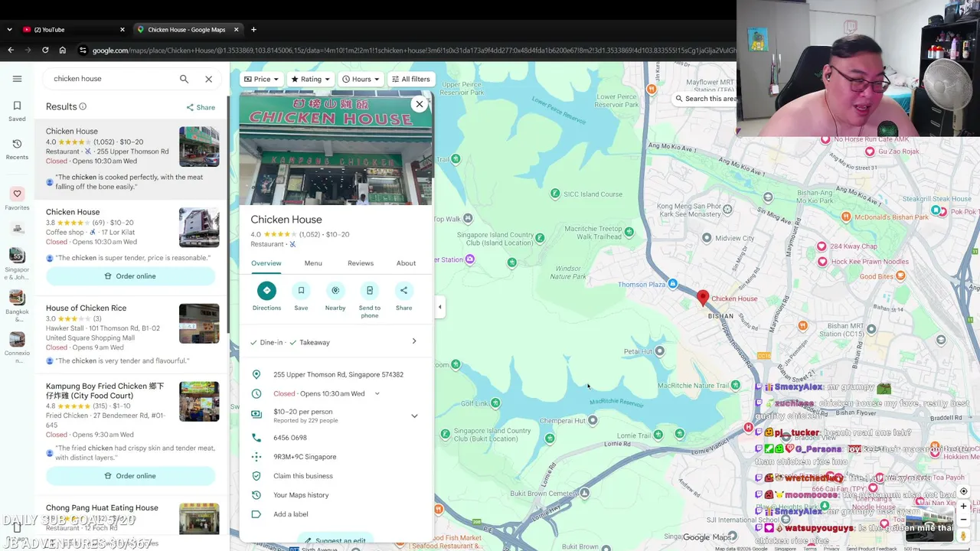Click Order online under Chicken House Lor Kilat
The width and height of the screenshot is (980, 551).
tap(130, 276)
